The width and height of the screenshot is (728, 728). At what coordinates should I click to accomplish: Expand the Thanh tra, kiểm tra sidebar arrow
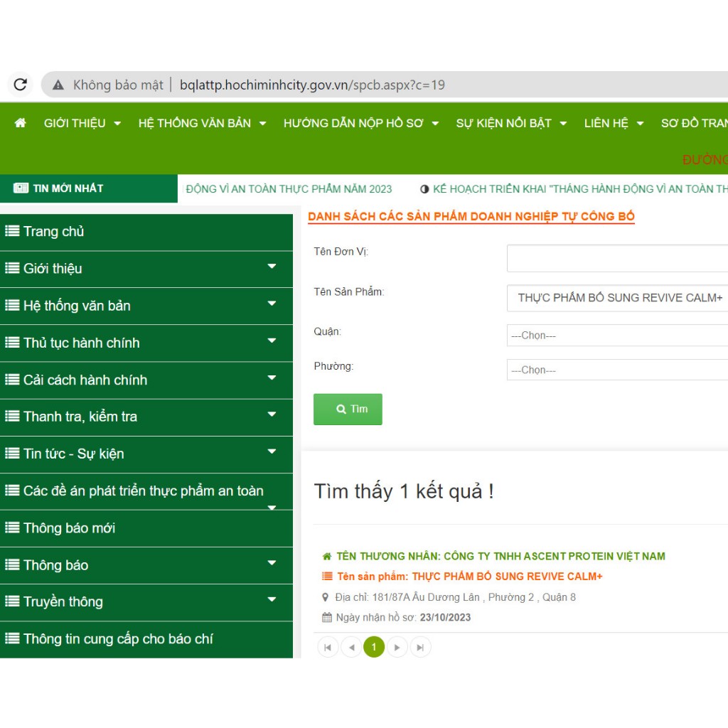pyautogui.click(x=272, y=414)
